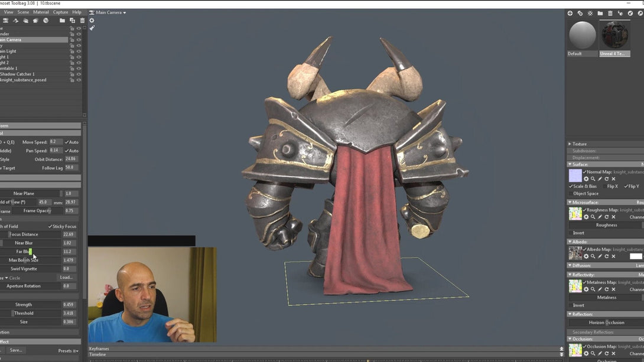Preview Albedo Map with magnifier icon
Screen dimensions: 644x362
point(593,256)
